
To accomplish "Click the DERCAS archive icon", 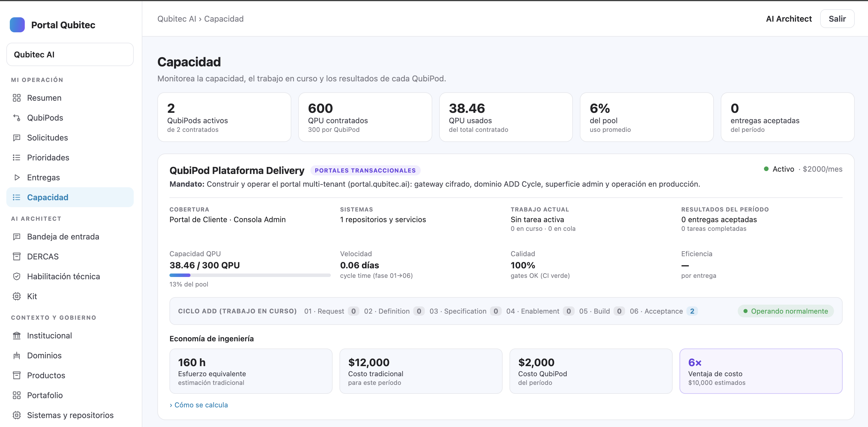I will 16,257.
